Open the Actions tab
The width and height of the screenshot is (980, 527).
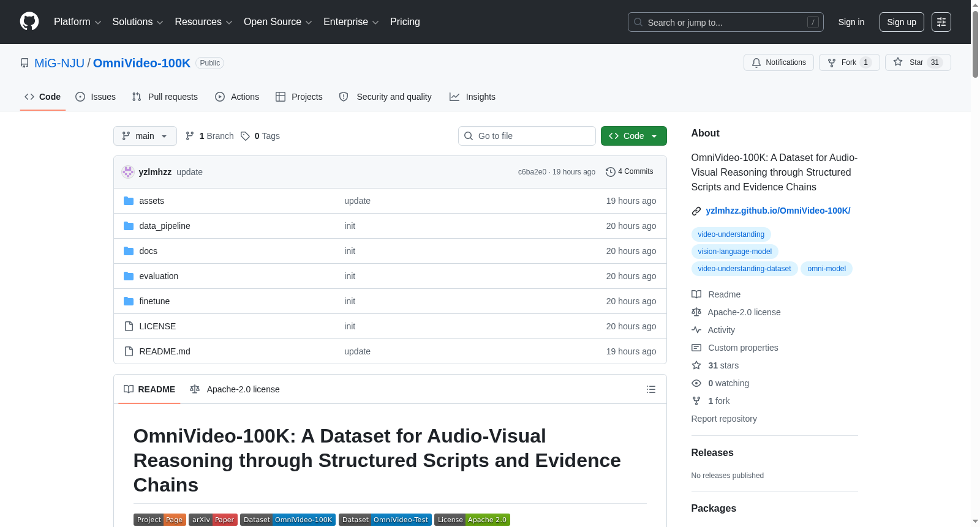pos(237,97)
